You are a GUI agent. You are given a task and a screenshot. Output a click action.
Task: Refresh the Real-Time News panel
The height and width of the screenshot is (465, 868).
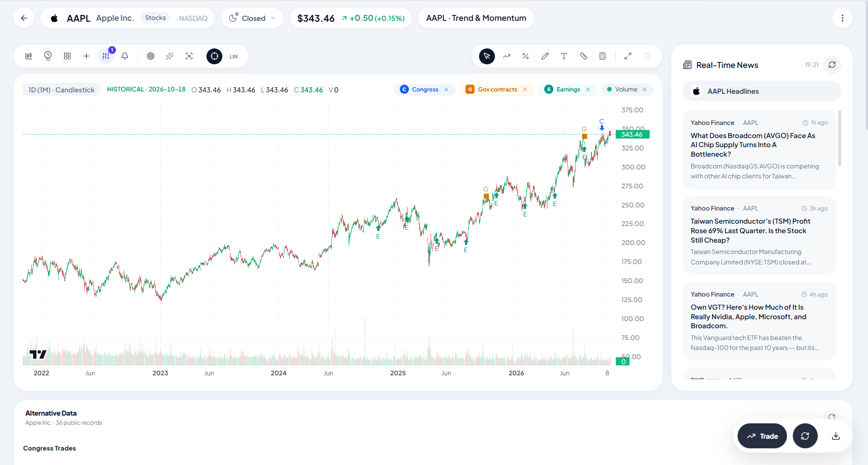(x=832, y=65)
